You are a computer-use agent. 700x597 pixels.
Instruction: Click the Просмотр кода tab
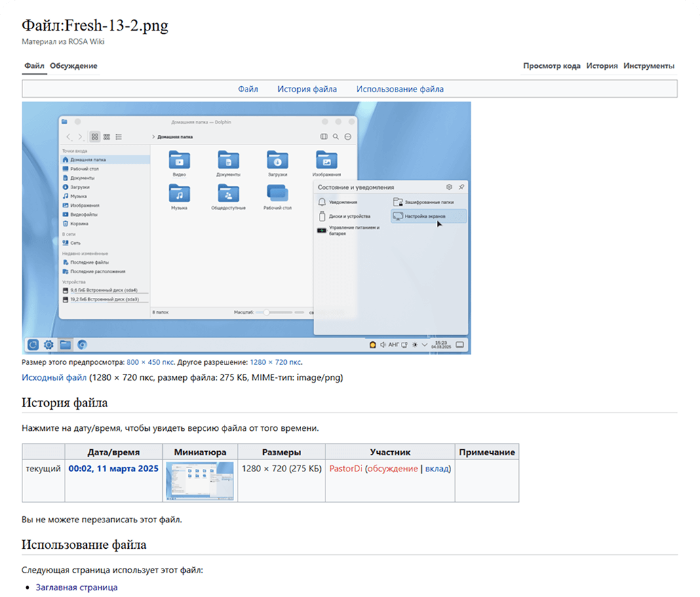(x=551, y=66)
